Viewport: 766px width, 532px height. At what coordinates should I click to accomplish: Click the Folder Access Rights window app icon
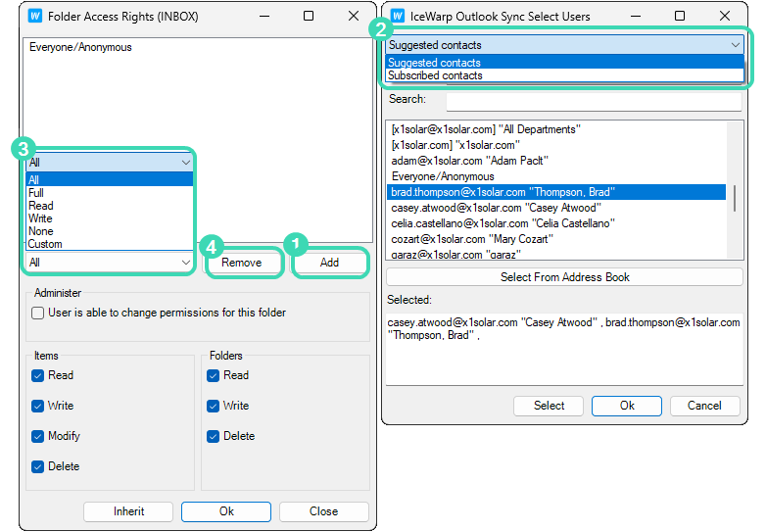click(x=35, y=16)
